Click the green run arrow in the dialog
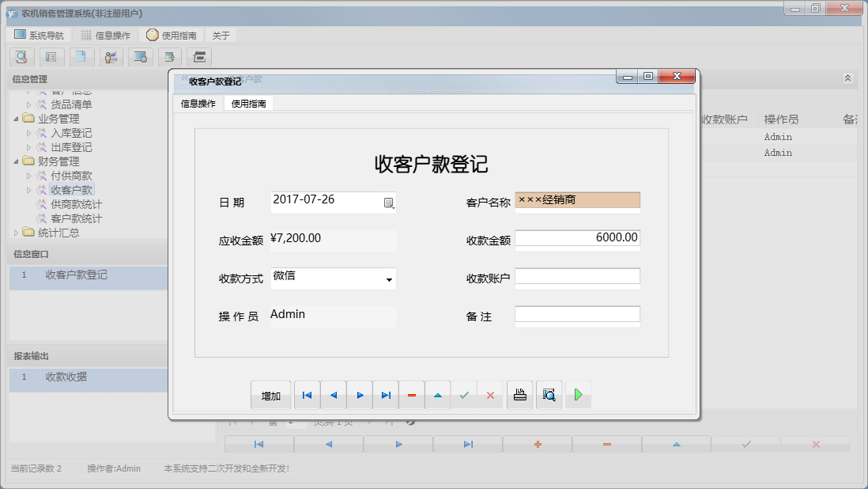This screenshot has width=868, height=489. pos(578,394)
